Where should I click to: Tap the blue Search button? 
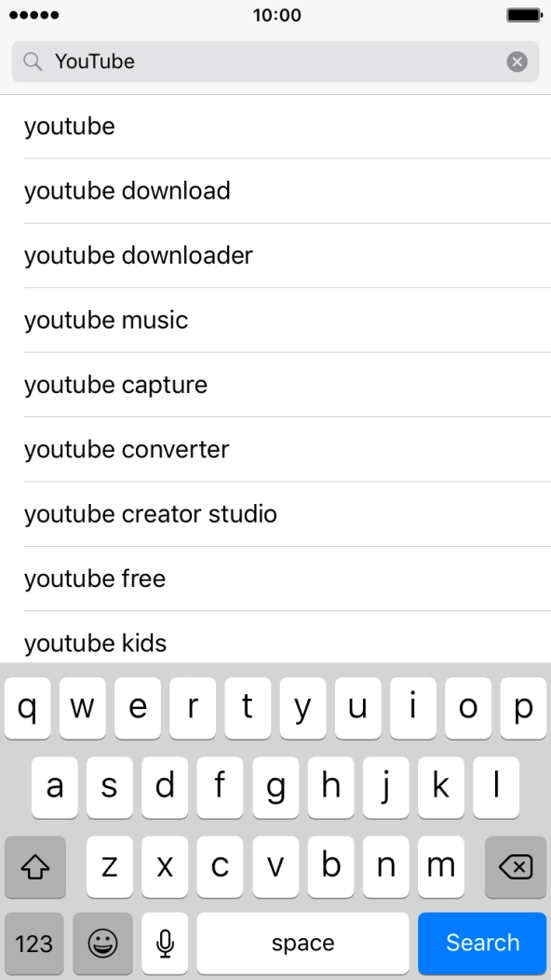482,943
